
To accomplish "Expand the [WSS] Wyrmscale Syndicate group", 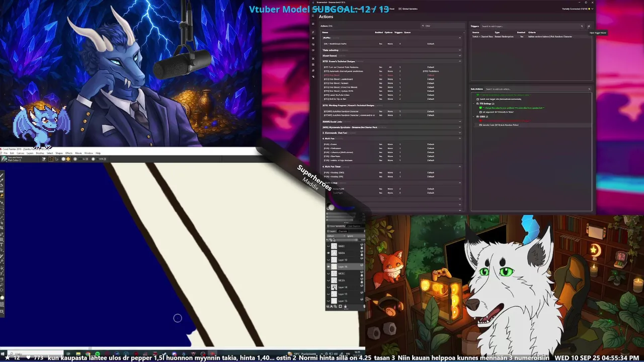I will [460, 127].
